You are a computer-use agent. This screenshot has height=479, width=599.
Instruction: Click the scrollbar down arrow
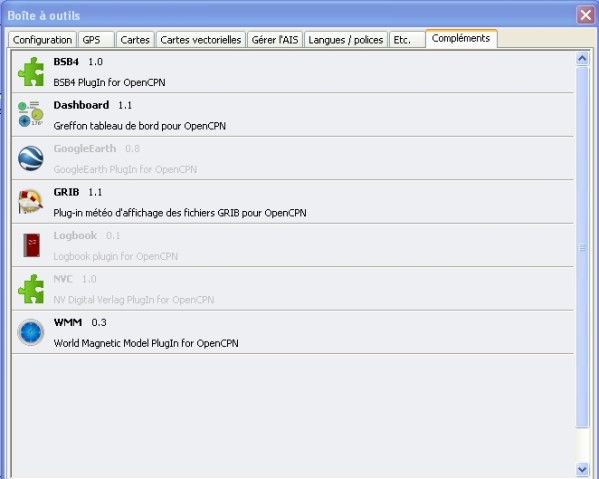coord(582,469)
